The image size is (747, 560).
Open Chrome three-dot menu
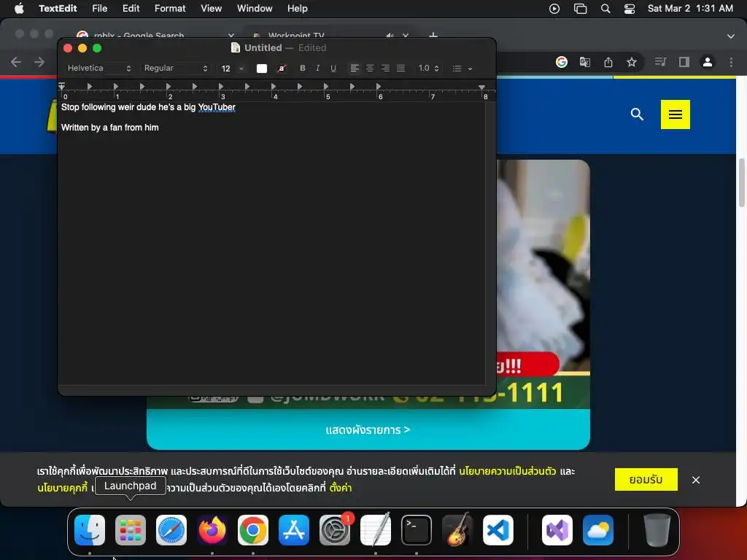[x=731, y=62]
